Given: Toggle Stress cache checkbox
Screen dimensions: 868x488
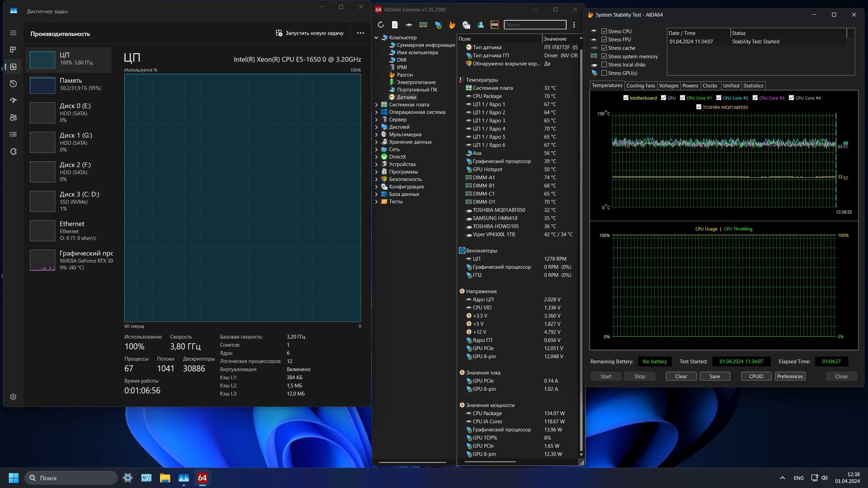Looking at the screenshot, I should click(x=604, y=48).
